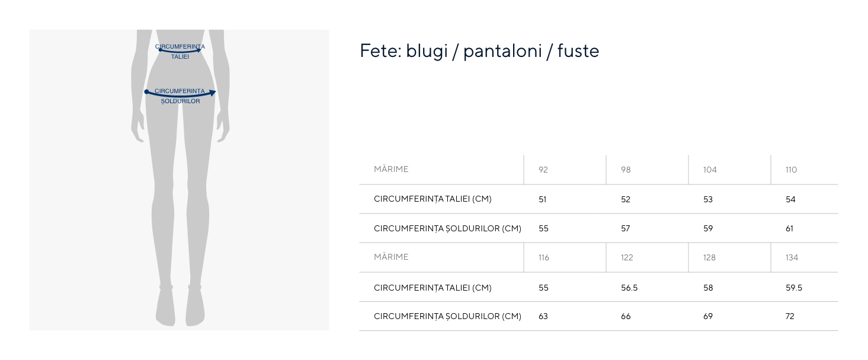
Task: Click the waist value 56.5
Action: click(629, 288)
